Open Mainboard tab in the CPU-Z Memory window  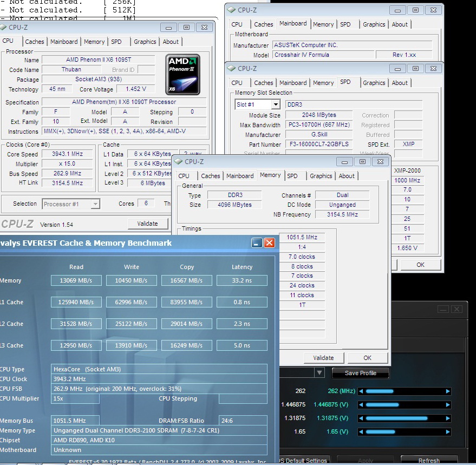pyautogui.click(x=240, y=176)
